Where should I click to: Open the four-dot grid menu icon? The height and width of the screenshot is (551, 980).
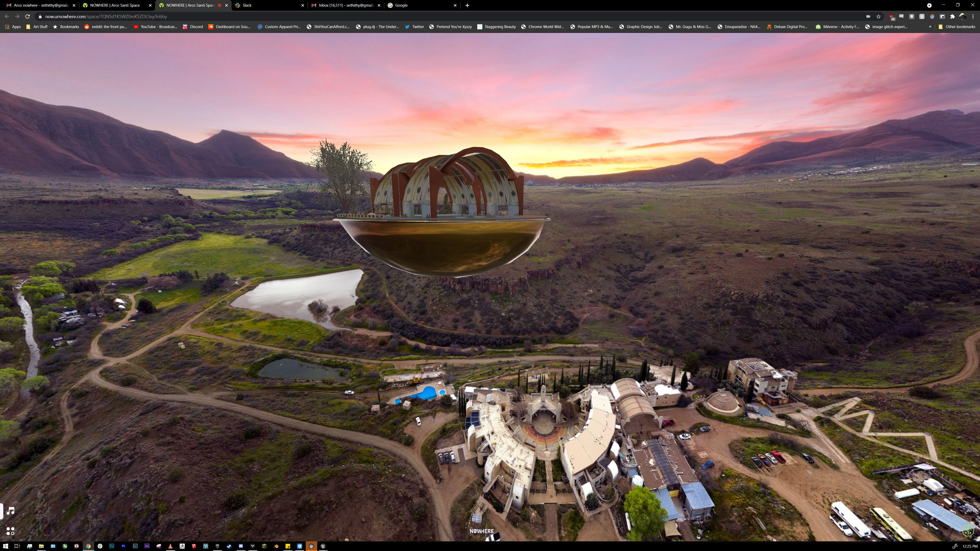(x=11, y=531)
